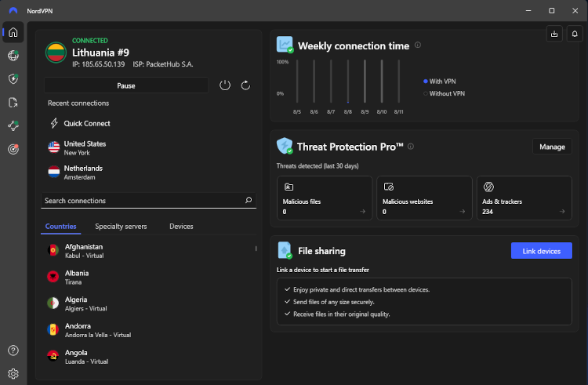588x385 pixels.
Task: Open Threat Protection shield in sidebar
Action: click(x=13, y=78)
